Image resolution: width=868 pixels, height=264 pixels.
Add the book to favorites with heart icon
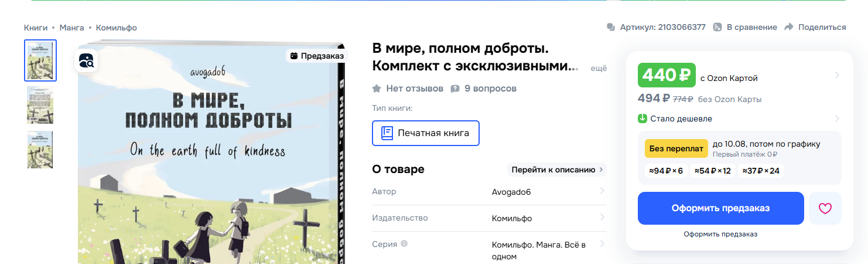pos(825,208)
